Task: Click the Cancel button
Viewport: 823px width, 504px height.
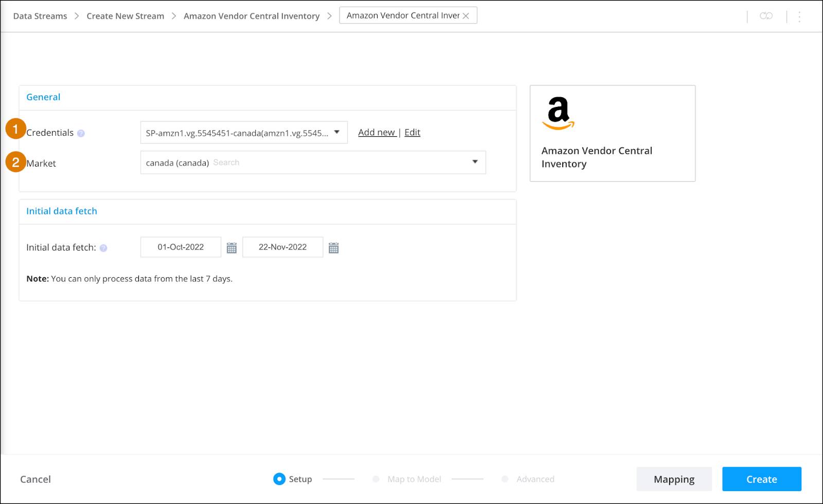Action: pyautogui.click(x=35, y=479)
